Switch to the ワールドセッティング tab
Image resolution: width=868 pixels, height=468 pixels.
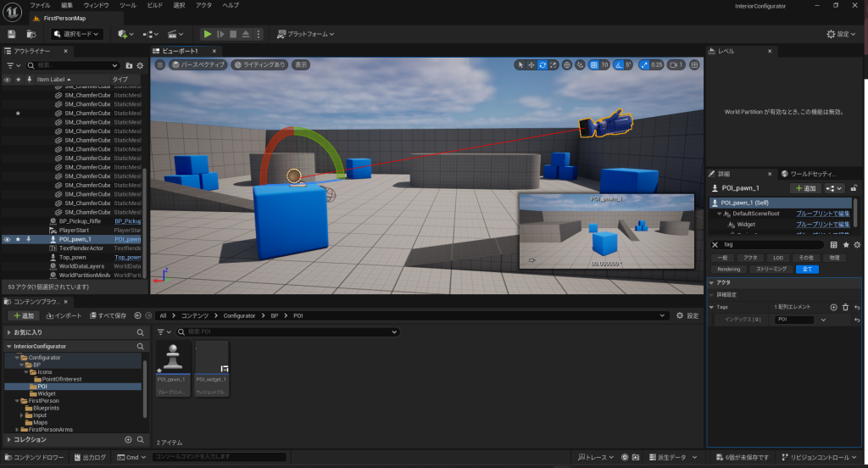(812, 173)
